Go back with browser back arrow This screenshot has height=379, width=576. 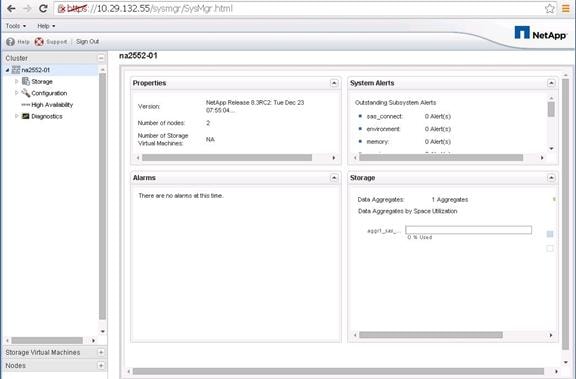[11, 8]
